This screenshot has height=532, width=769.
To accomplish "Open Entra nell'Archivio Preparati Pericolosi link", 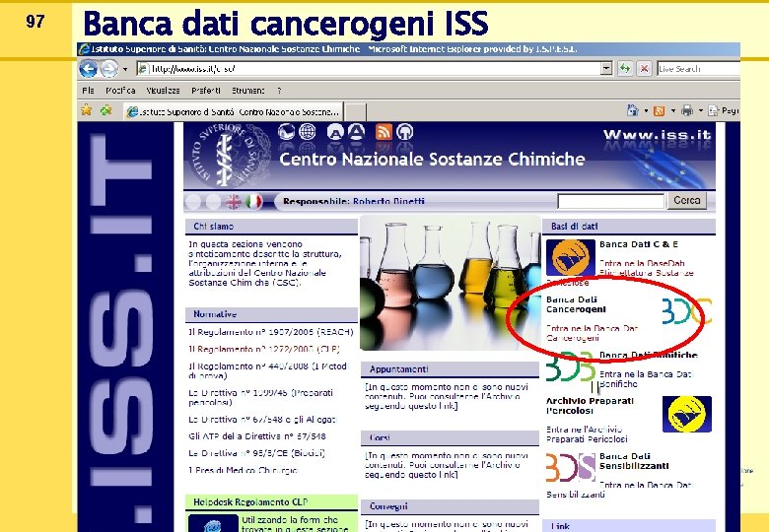I will coord(587,434).
